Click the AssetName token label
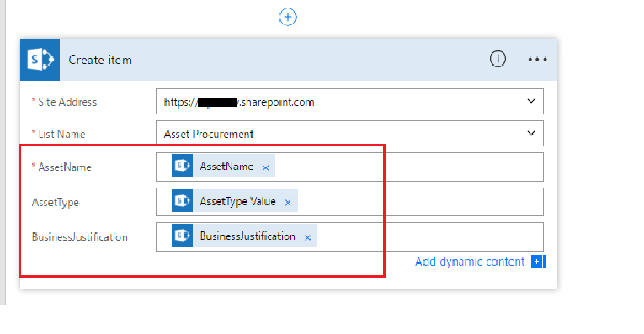Viewport: 644px width, 334px height. point(226,167)
